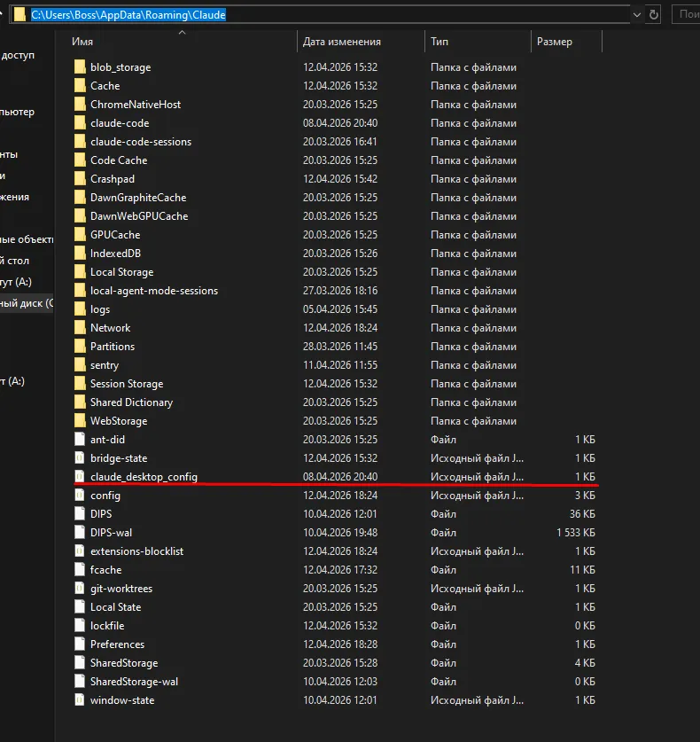This screenshot has height=742, width=700.
Task: Click the IndexedDB folder icon
Action: point(80,254)
